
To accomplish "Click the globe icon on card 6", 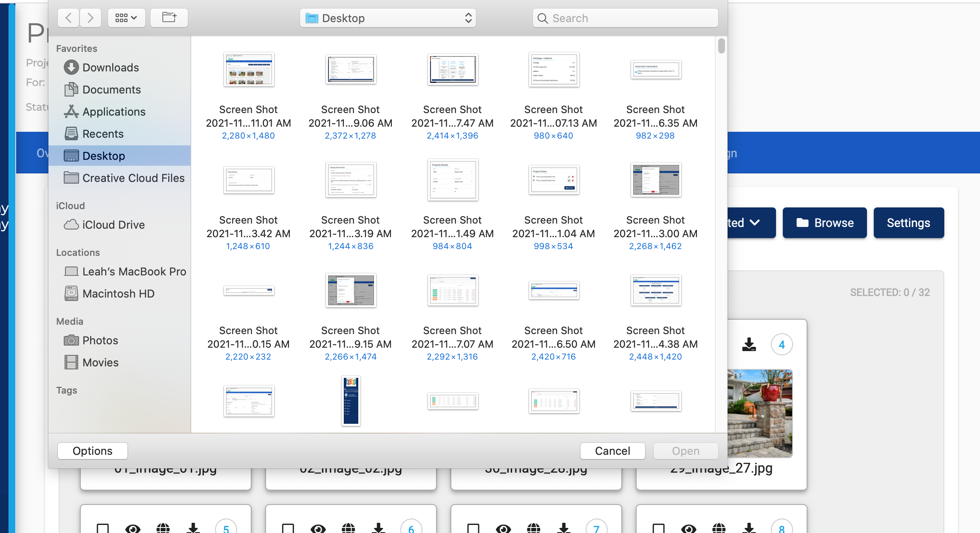I will (x=348, y=528).
